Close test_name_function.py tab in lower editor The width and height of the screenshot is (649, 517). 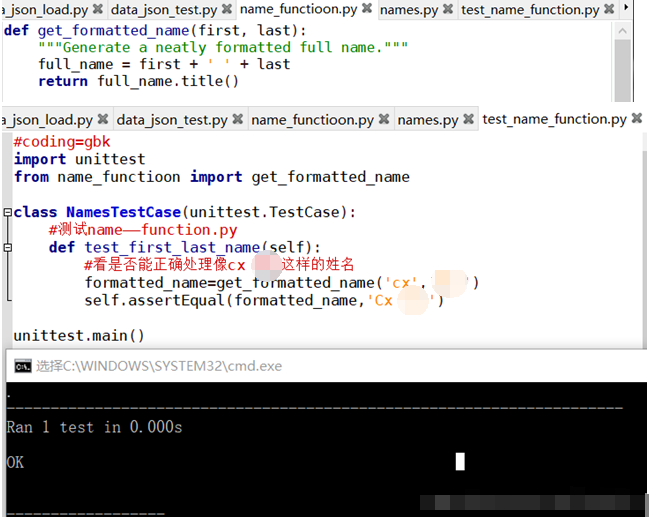click(637, 118)
